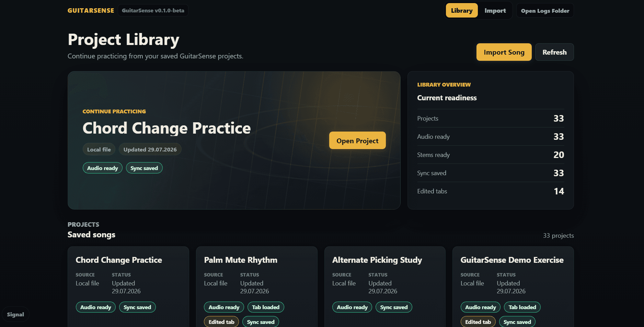This screenshot has height=327, width=644.
Task: Switch to the Import tab
Action: 495,11
